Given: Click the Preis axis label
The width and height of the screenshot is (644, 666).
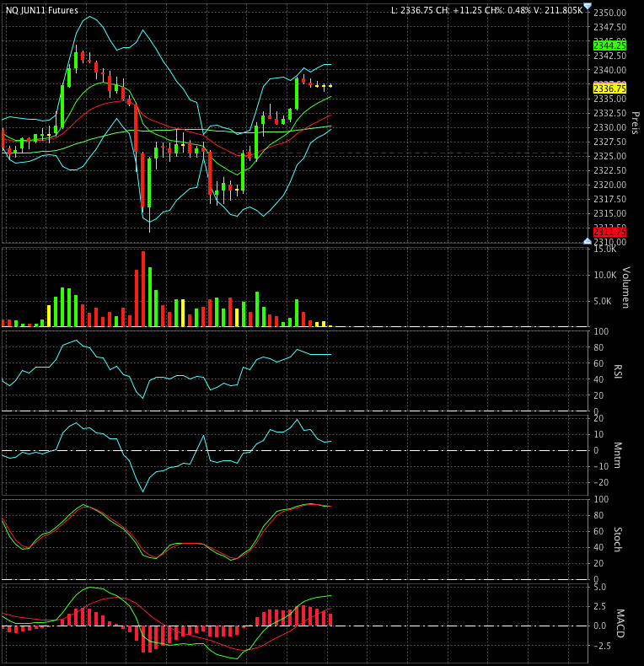Looking at the screenshot, I should click(x=635, y=123).
